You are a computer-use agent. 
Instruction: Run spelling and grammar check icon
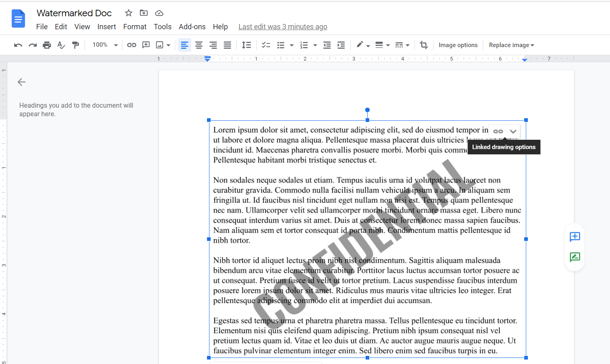pyautogui.click(x=61, y=45)
